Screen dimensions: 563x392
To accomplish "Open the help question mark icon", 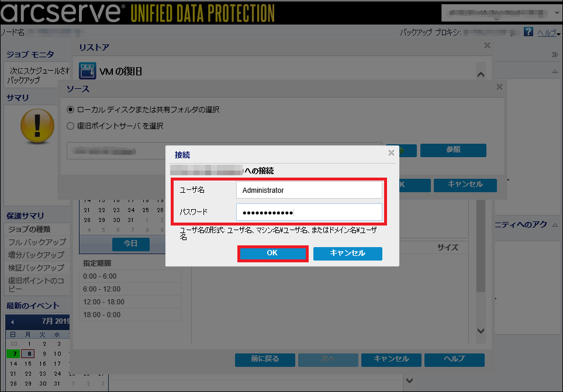I will coord(528,32).
